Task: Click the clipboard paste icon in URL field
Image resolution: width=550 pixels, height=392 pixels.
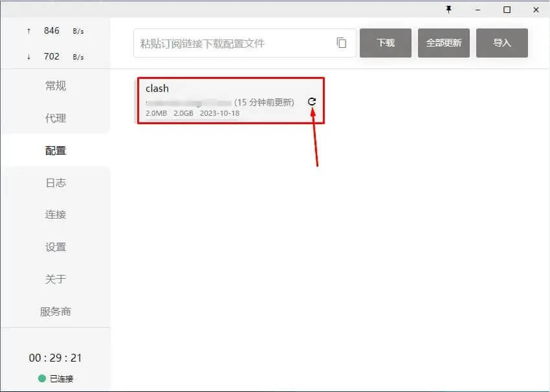Action: pyautogui.click(x=342, y=43)
